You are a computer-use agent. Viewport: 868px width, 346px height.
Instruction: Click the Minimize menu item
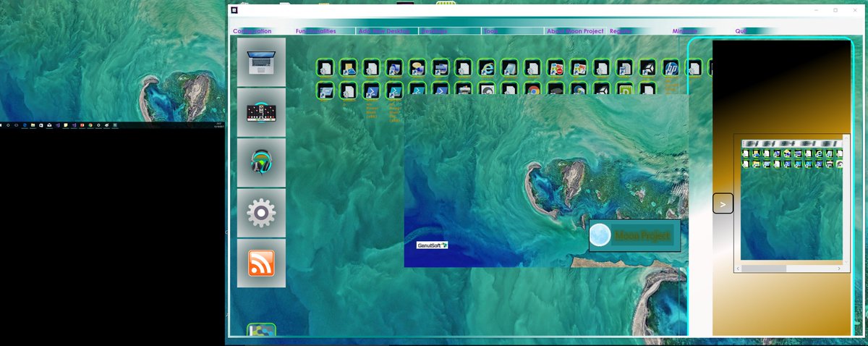coord(685,31)
